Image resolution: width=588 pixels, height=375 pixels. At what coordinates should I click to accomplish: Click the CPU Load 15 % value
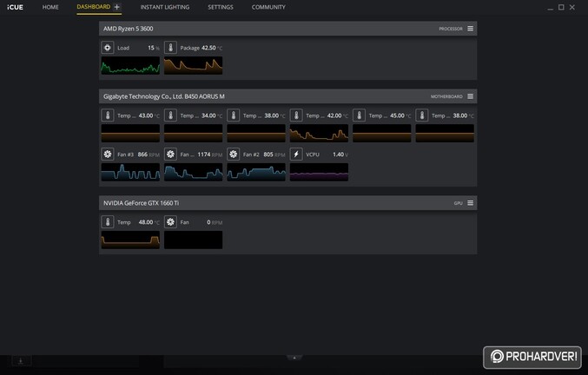(x=154, y=48)
